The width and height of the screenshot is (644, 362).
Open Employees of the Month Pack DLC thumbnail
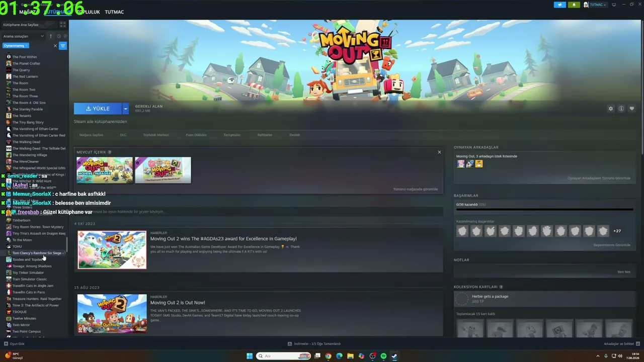point(163,170)
